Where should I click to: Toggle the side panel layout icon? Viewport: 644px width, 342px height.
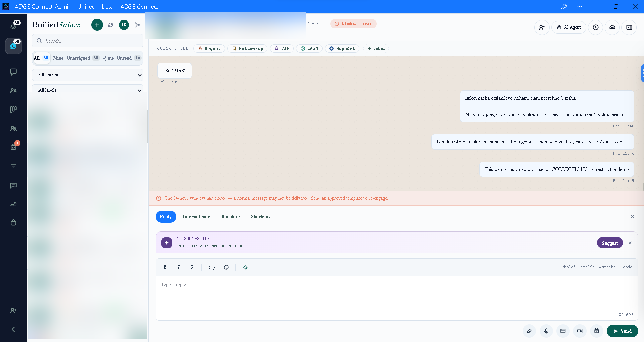629,27
